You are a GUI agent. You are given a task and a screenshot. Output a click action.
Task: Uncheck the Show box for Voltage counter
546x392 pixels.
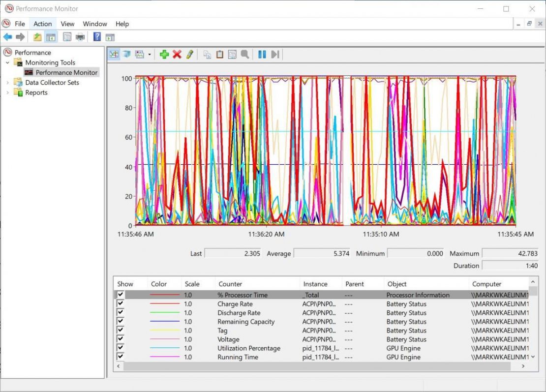pos(120,339)
